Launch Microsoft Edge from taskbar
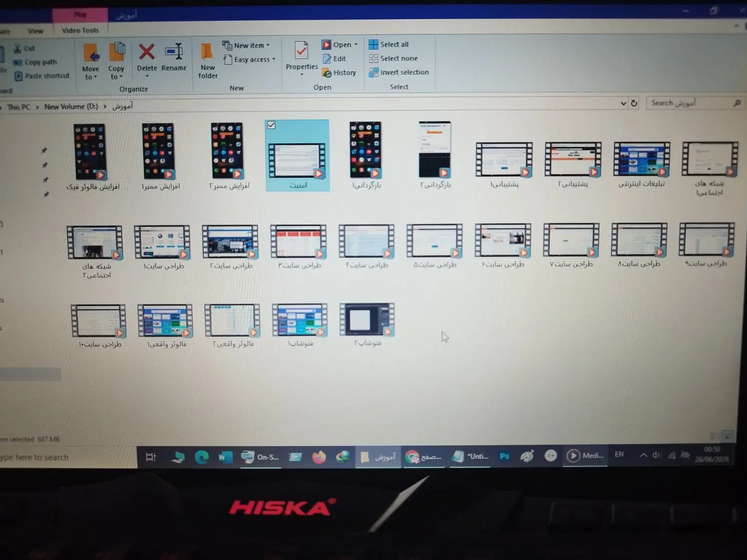This screenshot has height=560, width=747. coord(202,457)
